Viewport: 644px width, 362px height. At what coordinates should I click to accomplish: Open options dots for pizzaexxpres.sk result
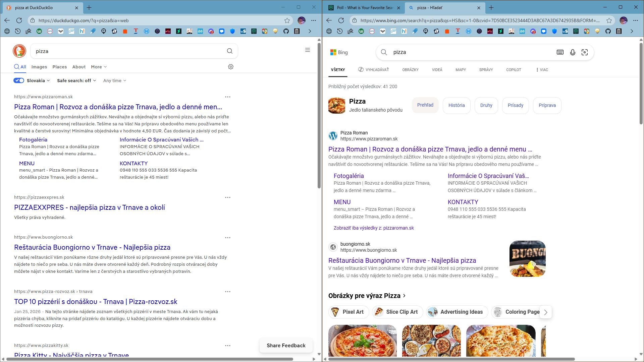(228, 197)
